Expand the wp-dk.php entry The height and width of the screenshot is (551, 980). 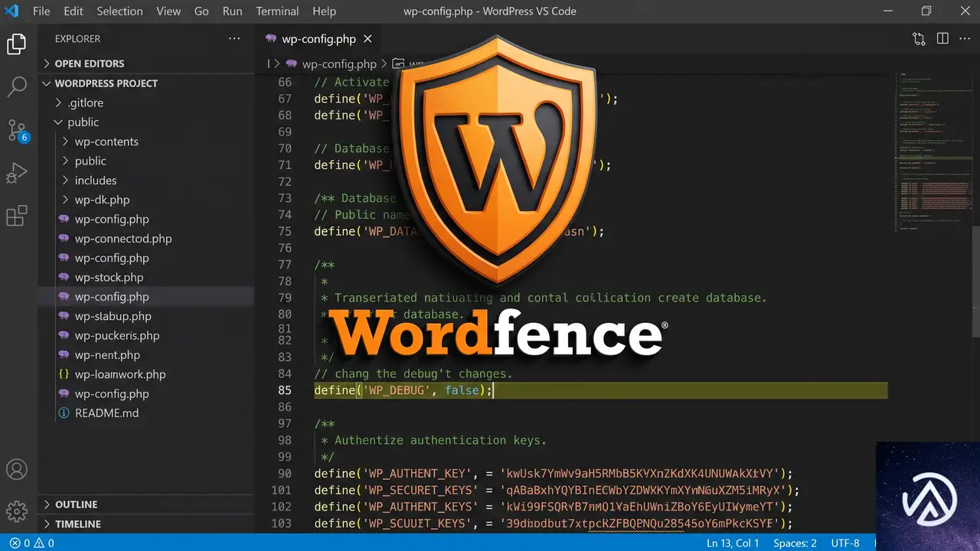[146, 200]
